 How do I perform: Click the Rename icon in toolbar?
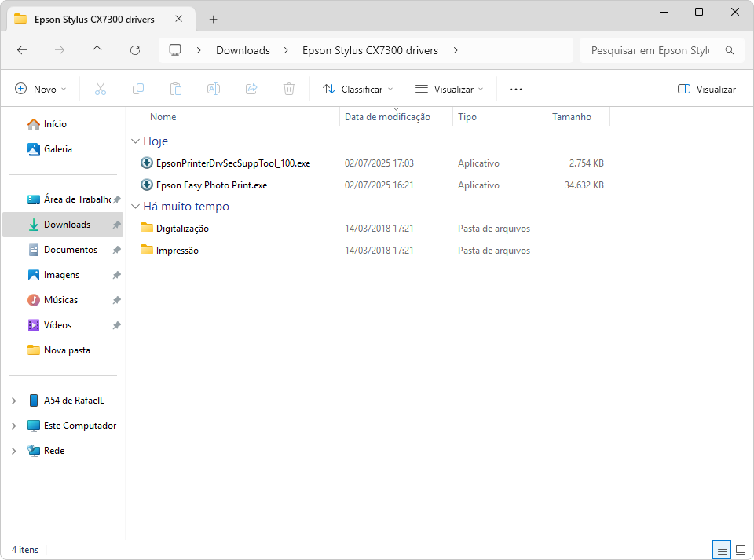click(214, 89)
